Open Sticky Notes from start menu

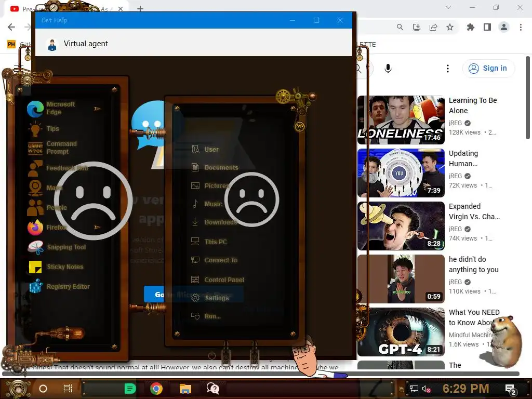(x=56, y=267)
